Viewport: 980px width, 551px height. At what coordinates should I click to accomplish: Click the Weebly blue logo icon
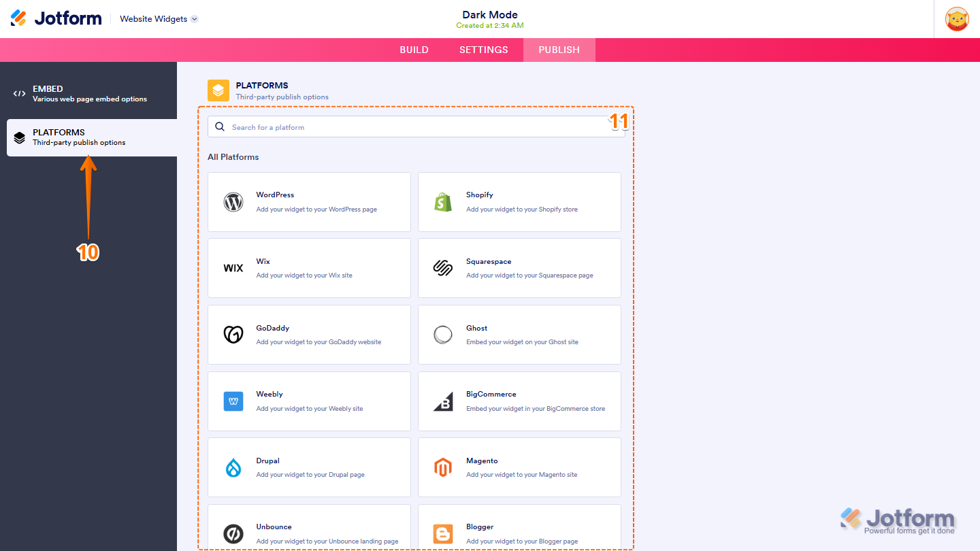[233, 401]
